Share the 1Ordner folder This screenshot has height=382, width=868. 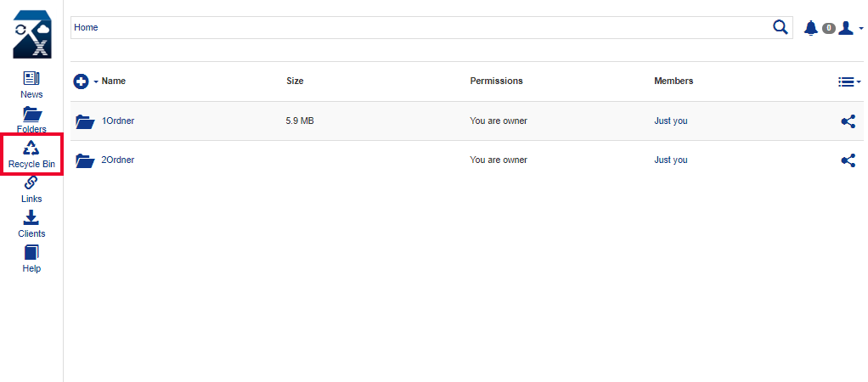pos(848,121)
